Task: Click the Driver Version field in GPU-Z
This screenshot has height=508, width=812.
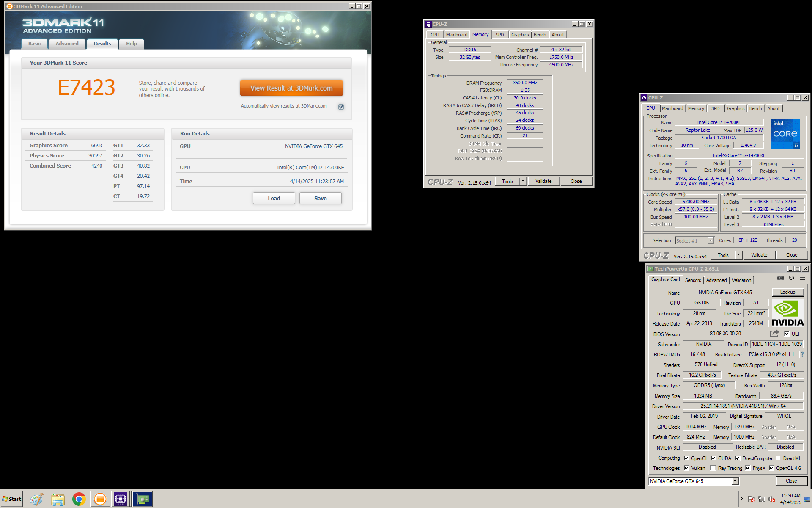Action: click(743, 406)
